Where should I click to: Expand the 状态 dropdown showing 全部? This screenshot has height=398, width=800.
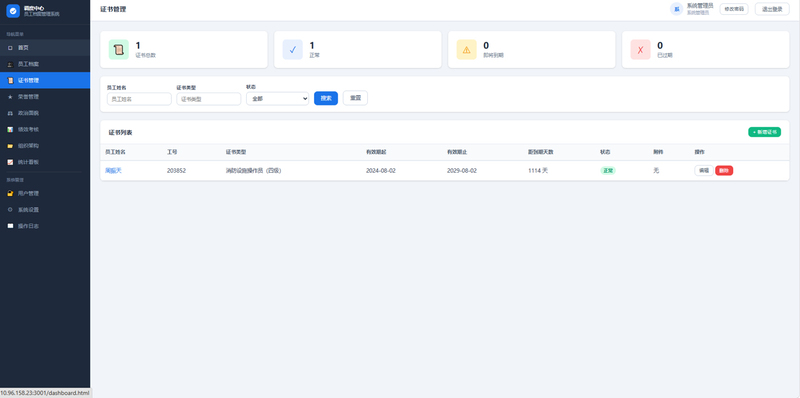(x=278, y=98)
